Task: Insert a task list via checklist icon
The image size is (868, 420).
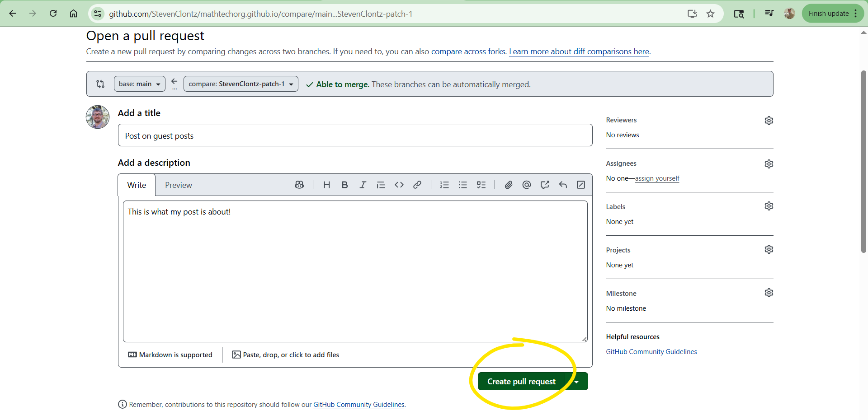Action: (x=481, y=185)
